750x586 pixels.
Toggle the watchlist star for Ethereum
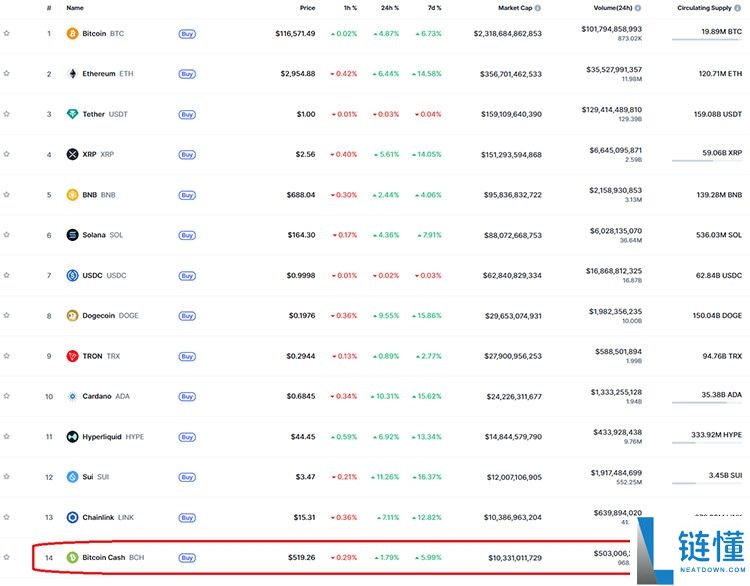7,74
